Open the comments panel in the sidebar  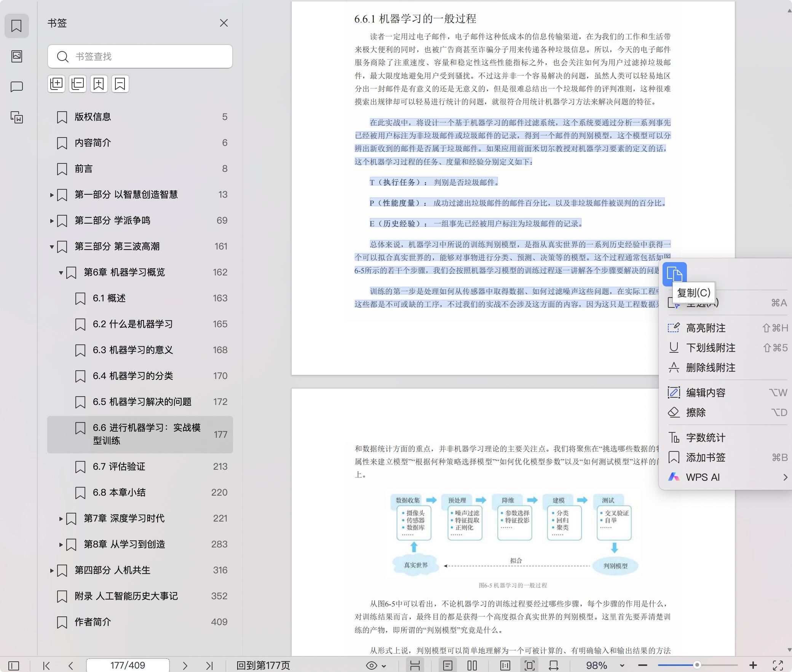click(17, 87)
